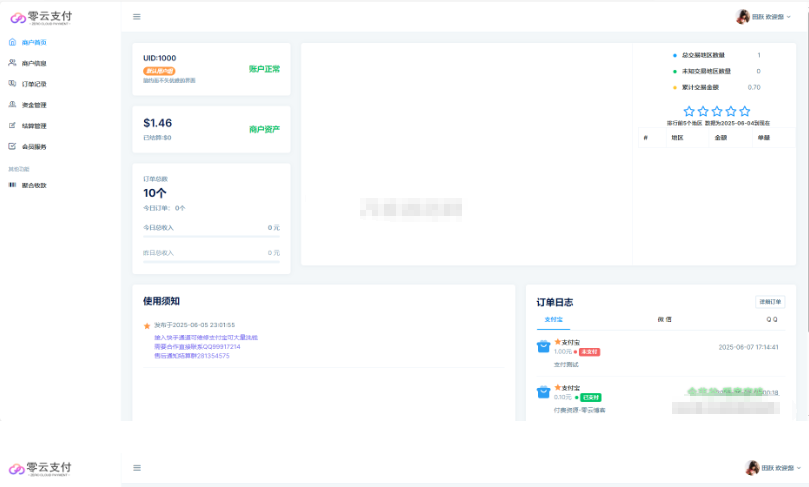Click the '使用须知' section heading
The height and width of the screenshot is (487, 809).
[161, 301]
